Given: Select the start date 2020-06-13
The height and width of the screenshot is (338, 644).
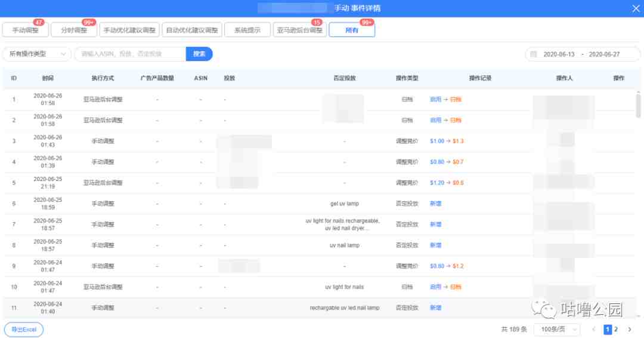Looking at the screenshot, I should tap(559, 54).
